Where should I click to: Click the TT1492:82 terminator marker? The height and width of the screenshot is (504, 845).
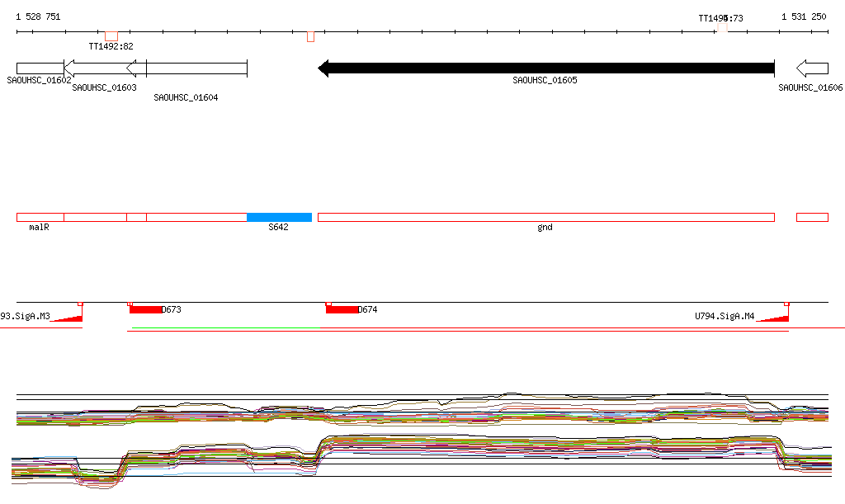pyautogui.click(x=111, y=36)
